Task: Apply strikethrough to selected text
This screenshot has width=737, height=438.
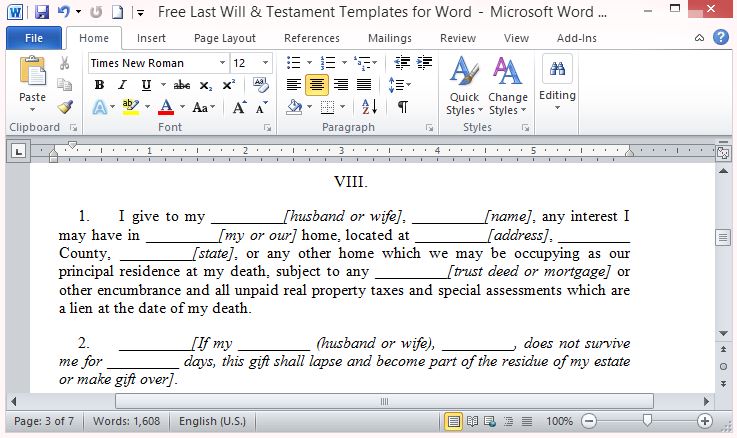Action: click(x=181, y=85)
